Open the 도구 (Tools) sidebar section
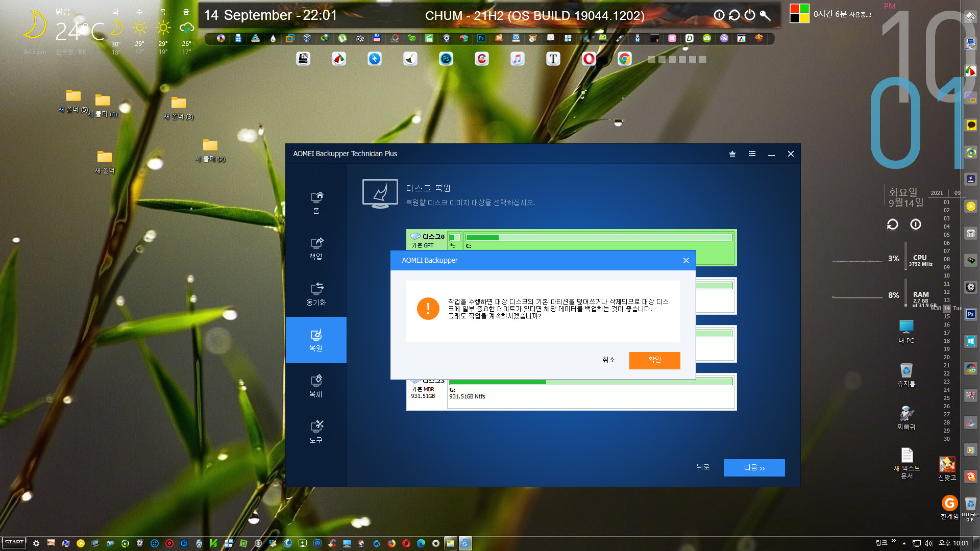980x551 pixels. (x=316, y=432)
